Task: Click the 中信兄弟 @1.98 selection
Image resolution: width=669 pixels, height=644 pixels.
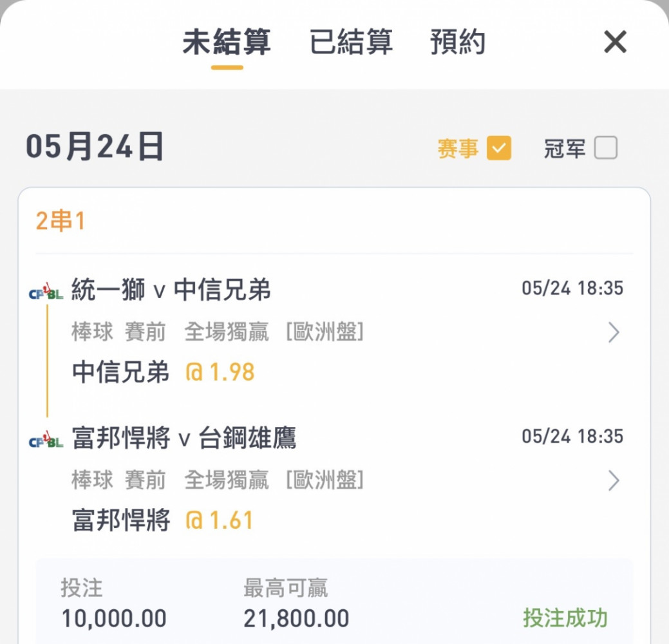Action: click(x=164, y=372)
